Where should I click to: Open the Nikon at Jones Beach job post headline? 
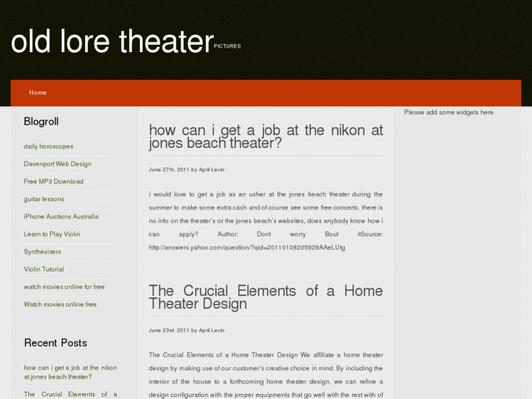[x=266, y=136]
